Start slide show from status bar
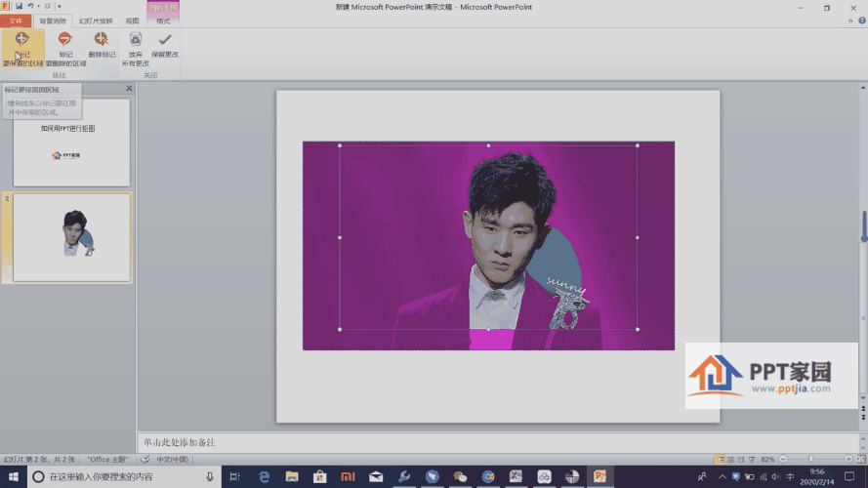868x488 pixels. [751, 460]
